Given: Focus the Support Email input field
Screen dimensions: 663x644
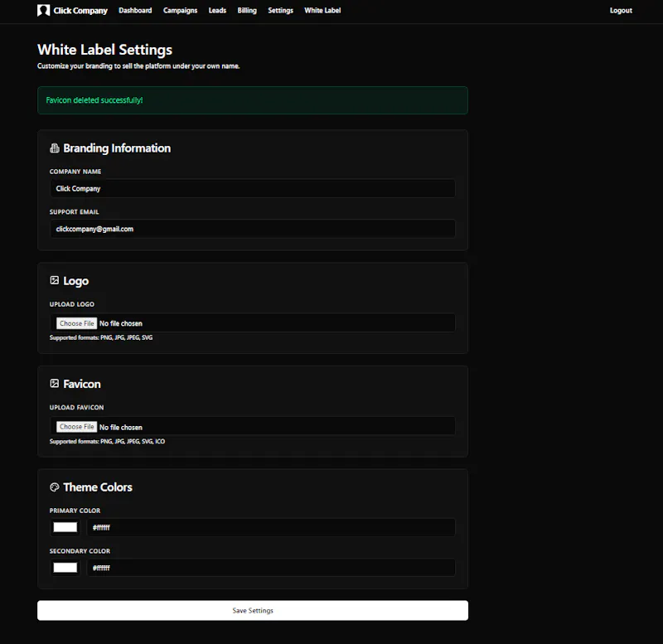Looking at the screenshot, I should pyautogui.click(x=253, y=229).
